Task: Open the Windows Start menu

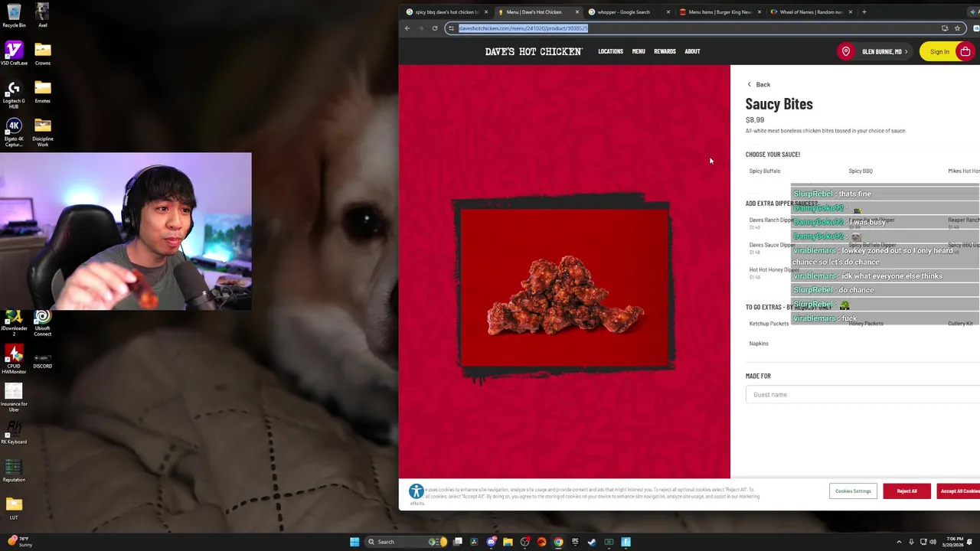Action: pos(354,542)
